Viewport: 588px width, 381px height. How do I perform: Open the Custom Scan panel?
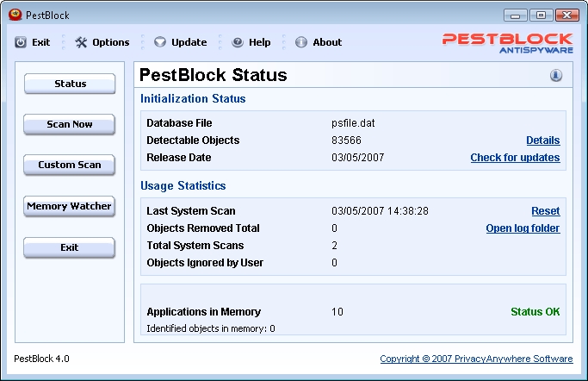70,165
